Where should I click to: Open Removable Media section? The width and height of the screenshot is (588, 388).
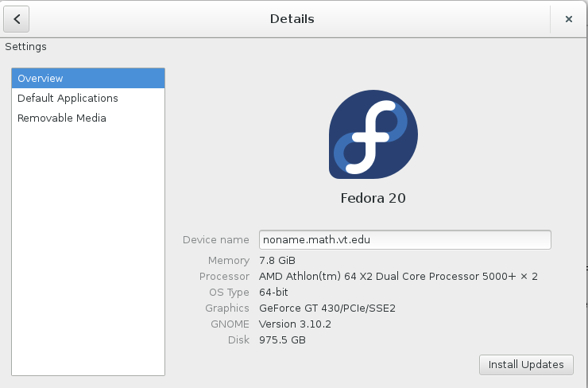pyautogui.click(x=88, y=118)
